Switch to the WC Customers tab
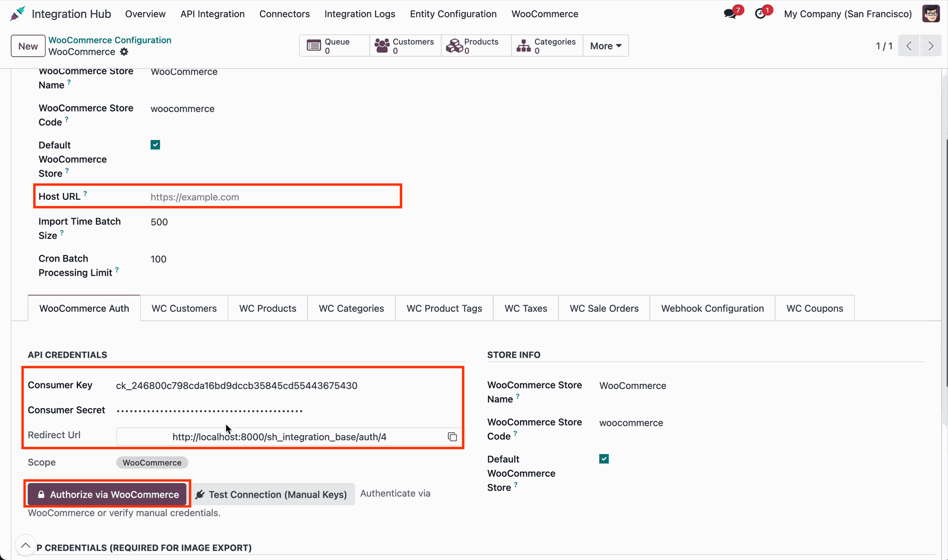This screenshot has height=560, width=948. 184,308
